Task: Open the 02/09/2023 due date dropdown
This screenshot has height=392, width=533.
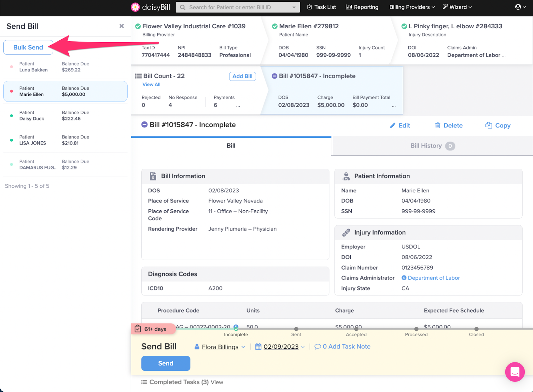Action: (303, 347)
